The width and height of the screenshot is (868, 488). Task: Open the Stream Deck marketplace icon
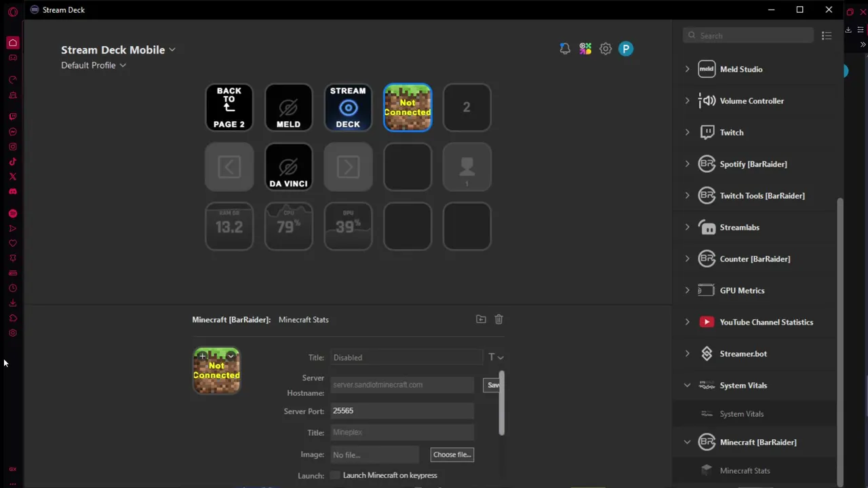pyautogui.click(x=585, y=49)
